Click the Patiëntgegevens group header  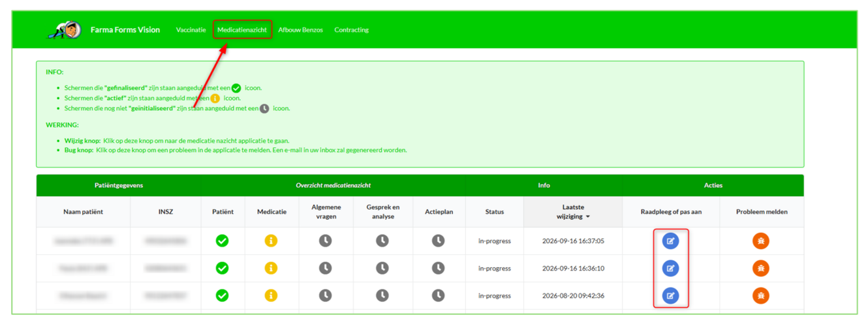click(119, 185)
